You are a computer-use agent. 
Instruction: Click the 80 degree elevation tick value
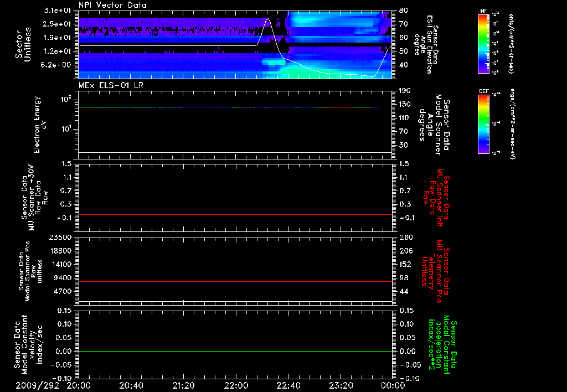(x=404, y=11)
